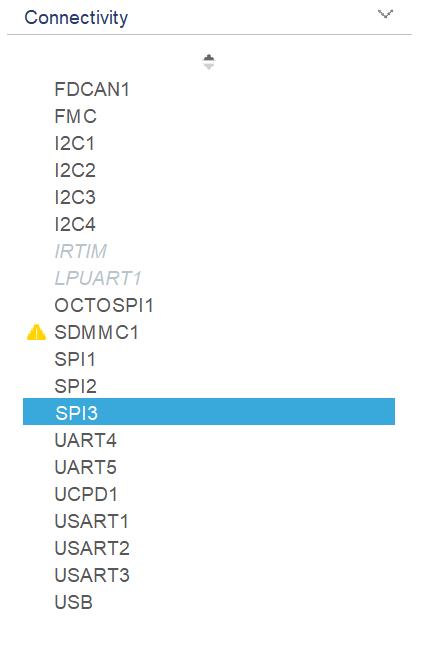Click the greyed-out IRTIM item
Viewport: 422px width, 651px height.
[x=81, y=251]
